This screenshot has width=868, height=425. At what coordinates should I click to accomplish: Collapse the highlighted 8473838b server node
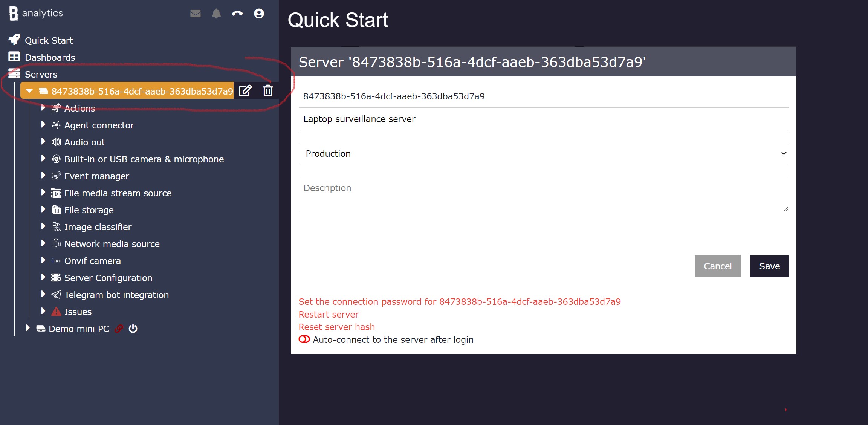(29, 91)
